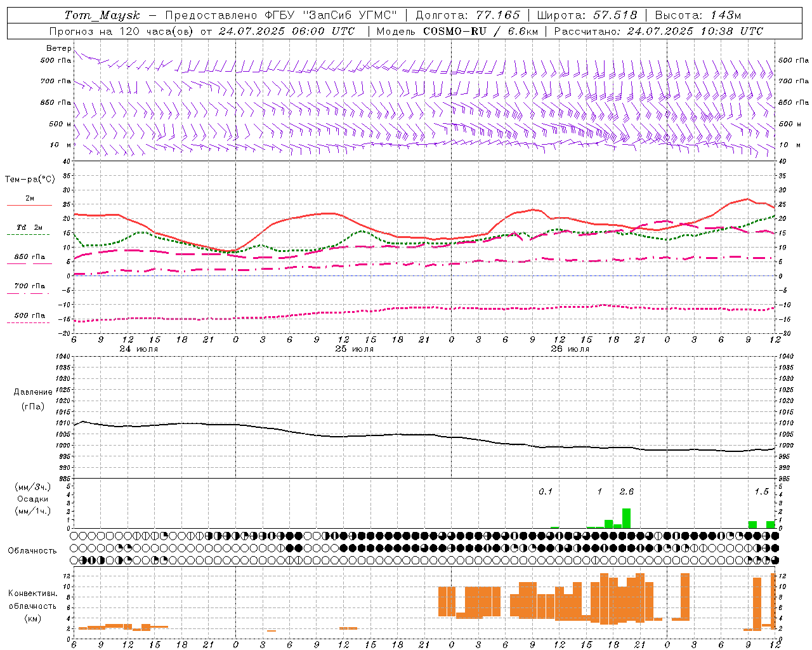Viewport: 812px width, 650px height.
Task: Pick the pink dash-dot 700 гПа legend line
Action: tap(28, 293)
